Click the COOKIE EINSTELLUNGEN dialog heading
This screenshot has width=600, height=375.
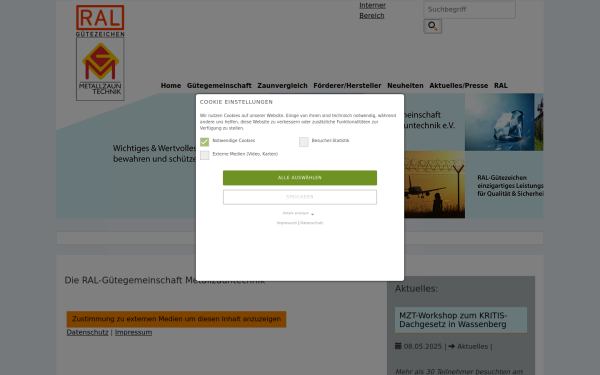pos(236,102)
